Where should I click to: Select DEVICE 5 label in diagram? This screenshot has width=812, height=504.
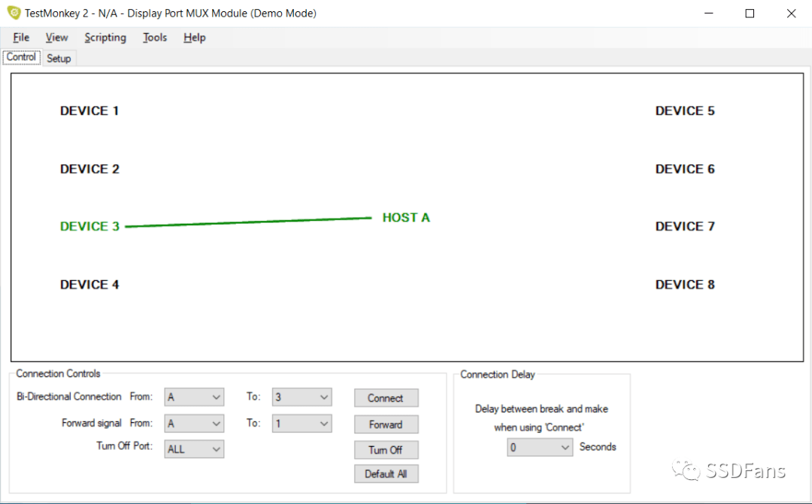(685, 110)
